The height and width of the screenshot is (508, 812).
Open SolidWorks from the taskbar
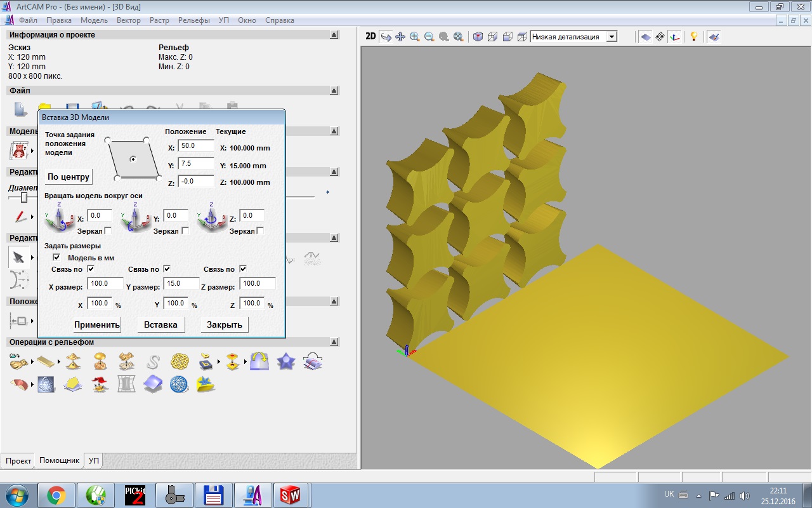(x=291, y=495)
